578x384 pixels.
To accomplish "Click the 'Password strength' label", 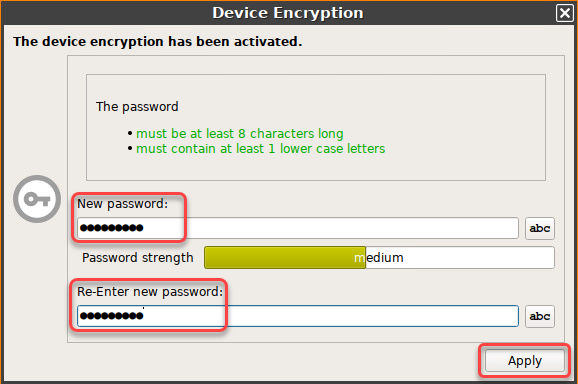I will (x=137, y=258).
